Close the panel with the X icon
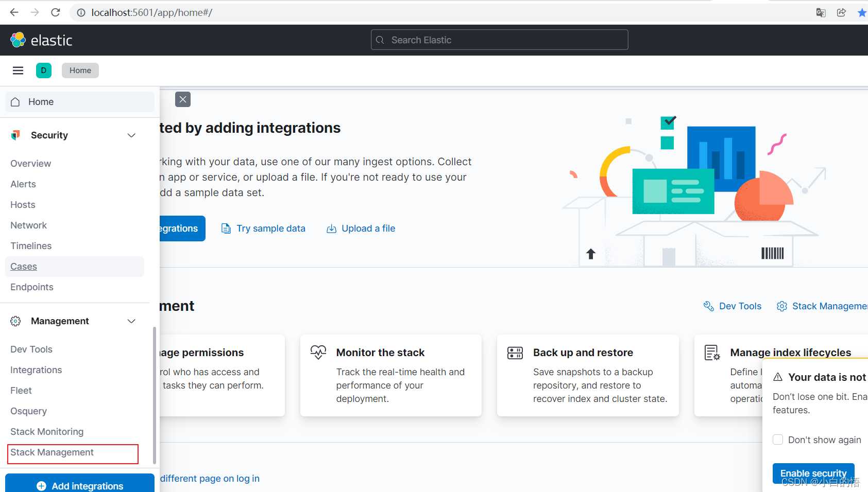 183,99
